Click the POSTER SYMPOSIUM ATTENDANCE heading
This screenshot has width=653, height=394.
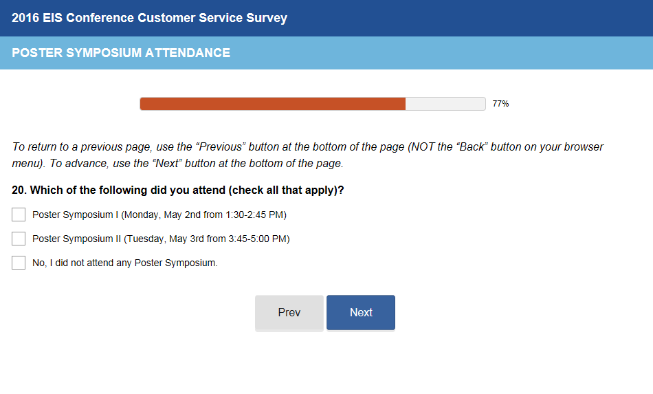tap(121, 53)
